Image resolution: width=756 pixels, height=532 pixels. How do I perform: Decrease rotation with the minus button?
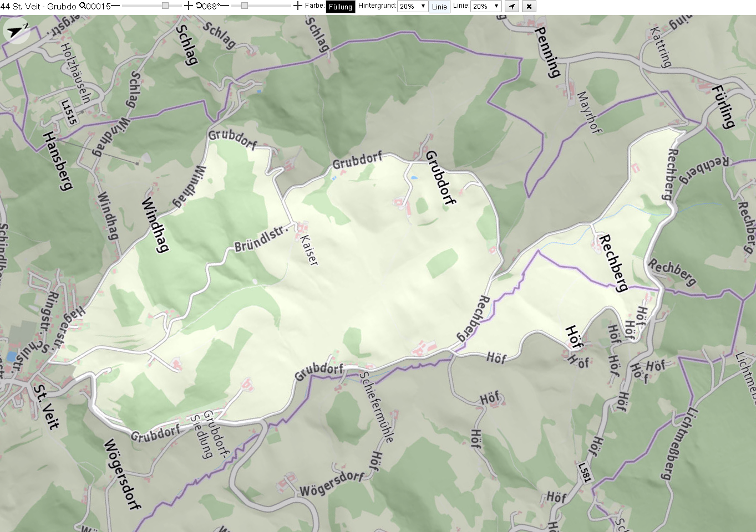(x=225, y=6)
